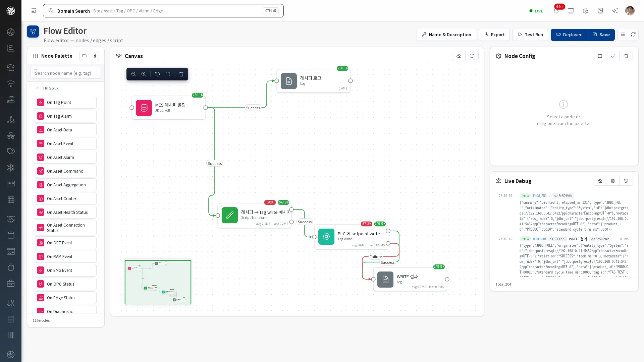644x362 pixels.
Task: Click the AI sparkle icon in header
Action: pyautogui.click(x=615, y=11)
